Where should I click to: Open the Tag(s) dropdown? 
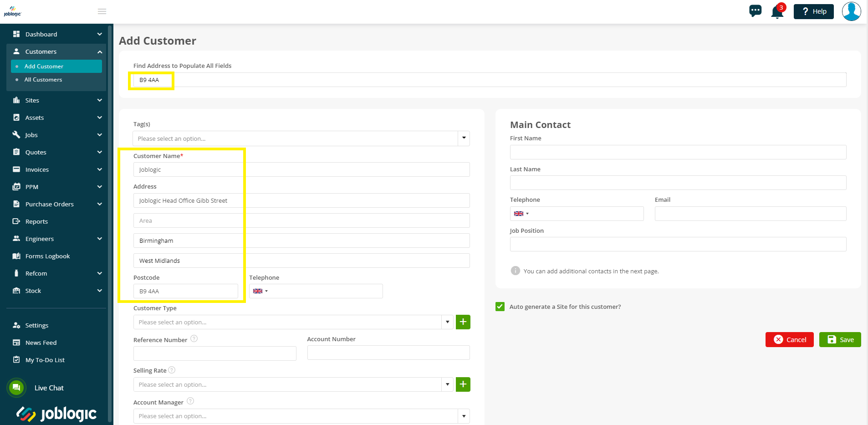click(x=301, y=138)
